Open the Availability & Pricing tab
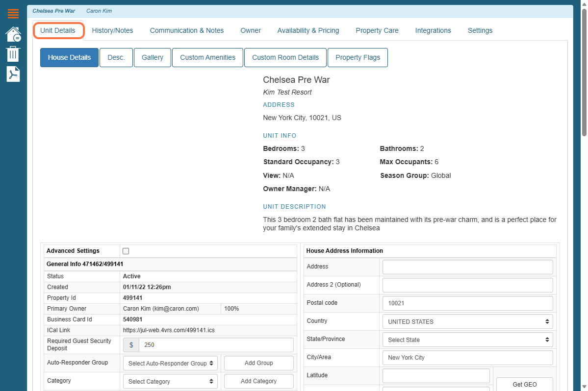This screenshot has width=588, height=391. pos(308,31)
